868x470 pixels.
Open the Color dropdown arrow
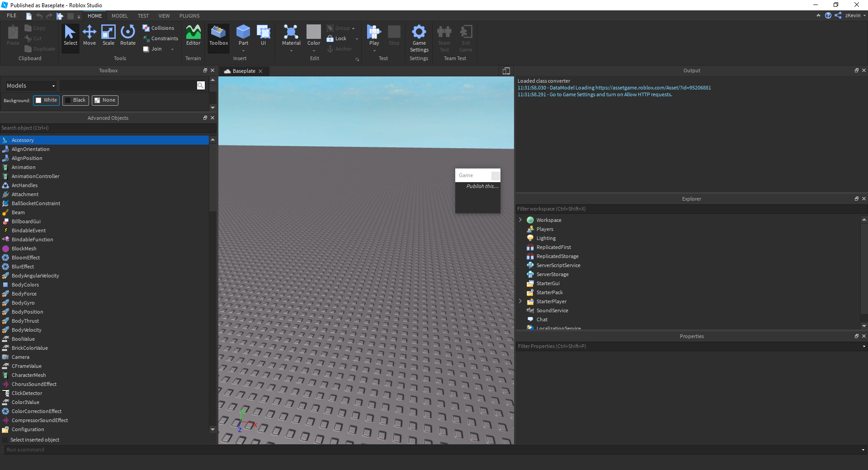point(314,51)
